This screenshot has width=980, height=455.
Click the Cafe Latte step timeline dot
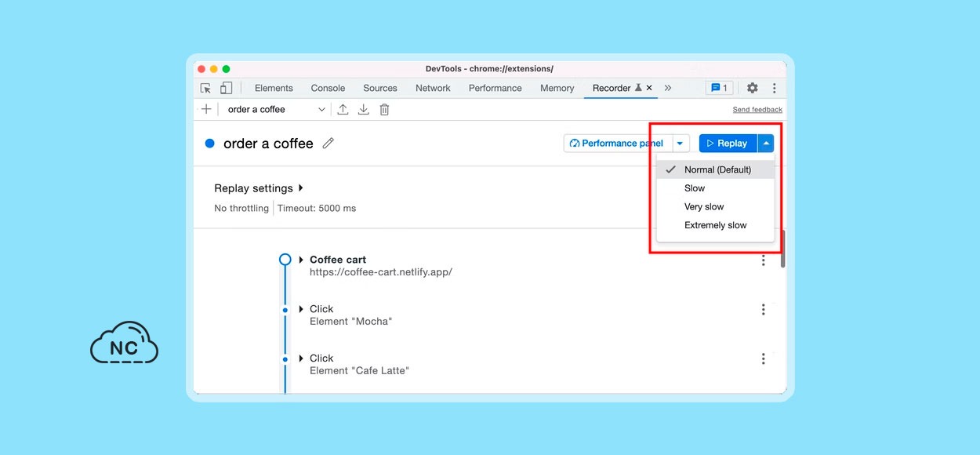point(285,359)
